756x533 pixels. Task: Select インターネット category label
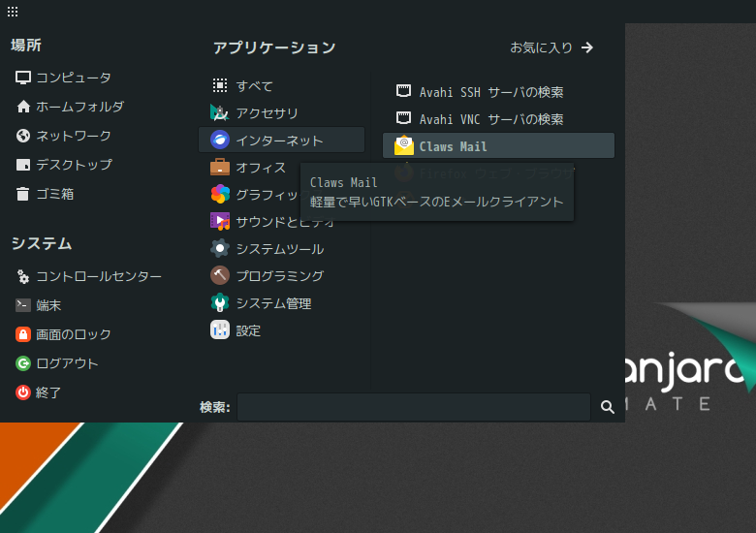(x=280, y=141)
